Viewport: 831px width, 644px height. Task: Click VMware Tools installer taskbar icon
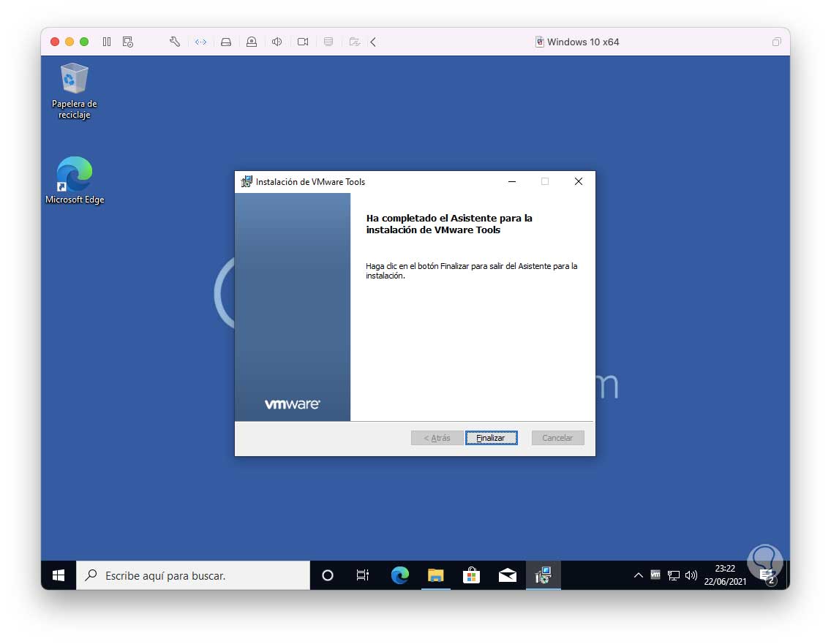pos(544,575)
